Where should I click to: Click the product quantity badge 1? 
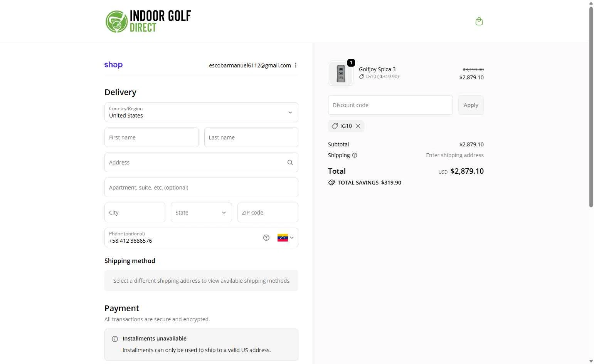click(351, 63)
